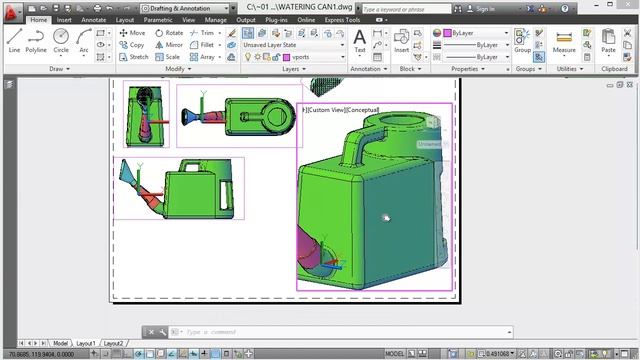Click the Erase tool icon
The width and height of the screenshot is (640, 360).
232,33
